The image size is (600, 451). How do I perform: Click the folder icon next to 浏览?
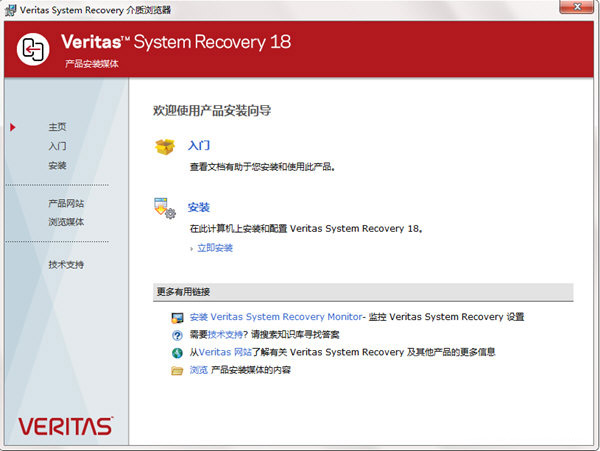pyautogui.click(x=177, y=370)
